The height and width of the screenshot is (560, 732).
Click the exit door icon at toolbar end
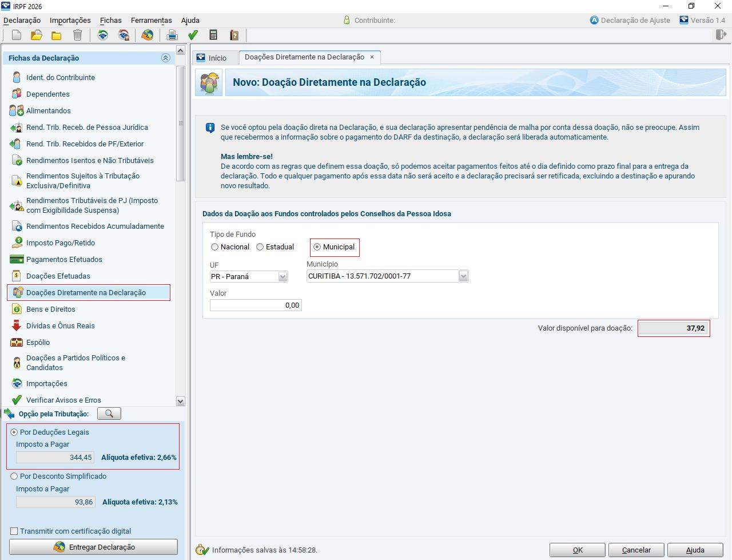[721, 35]
